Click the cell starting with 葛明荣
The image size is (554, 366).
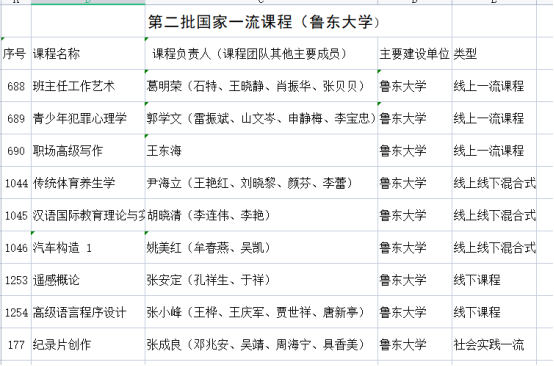(x=261, y=86)
